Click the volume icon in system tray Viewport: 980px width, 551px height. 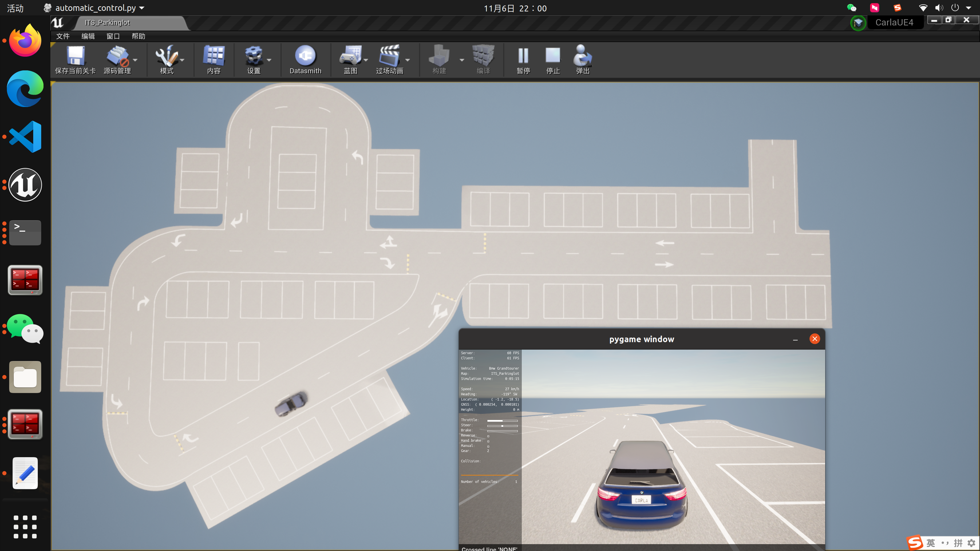939,8
